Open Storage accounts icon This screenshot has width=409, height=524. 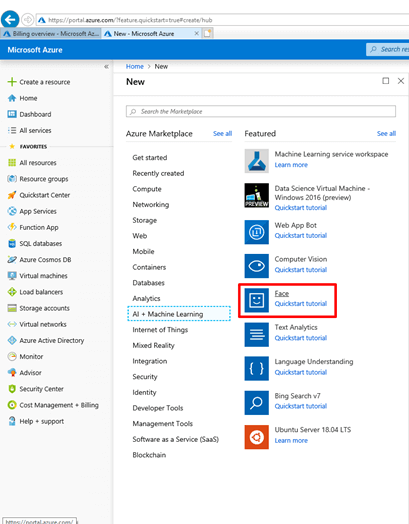(12, 308)
